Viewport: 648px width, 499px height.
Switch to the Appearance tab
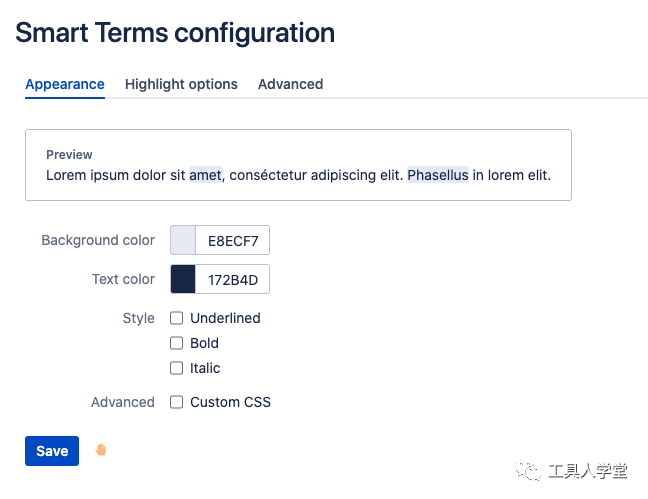tap(65, 84)
